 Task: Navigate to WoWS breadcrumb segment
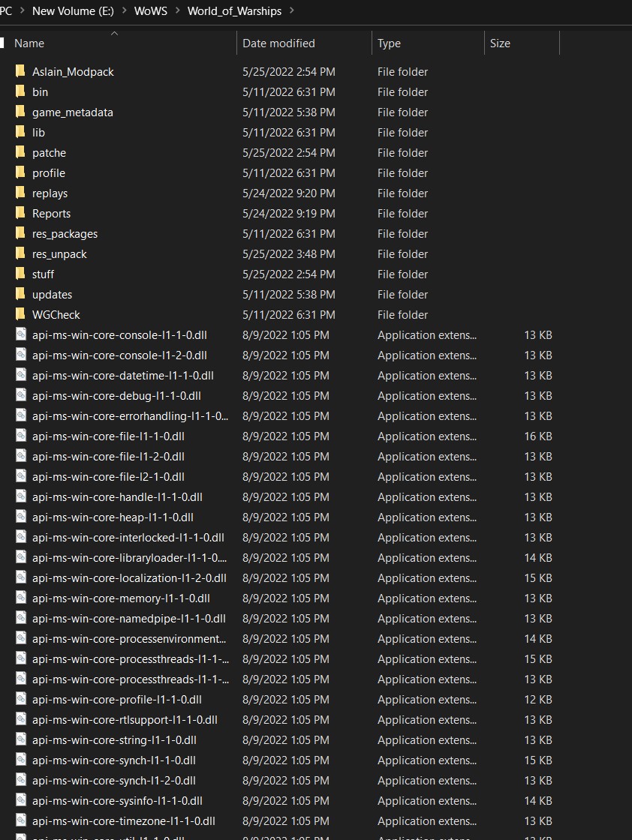click(151, 10)
